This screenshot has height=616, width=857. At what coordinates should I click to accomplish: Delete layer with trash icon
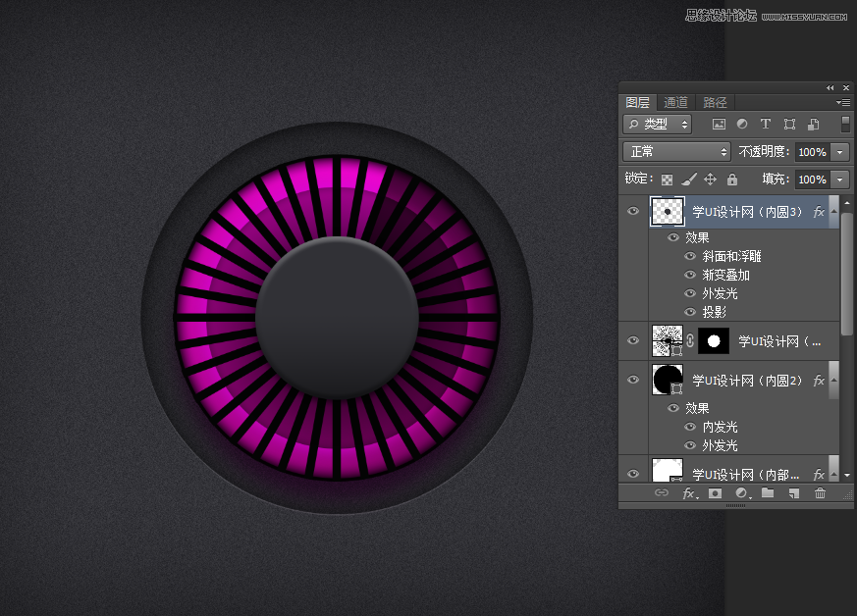coord(820,493)
